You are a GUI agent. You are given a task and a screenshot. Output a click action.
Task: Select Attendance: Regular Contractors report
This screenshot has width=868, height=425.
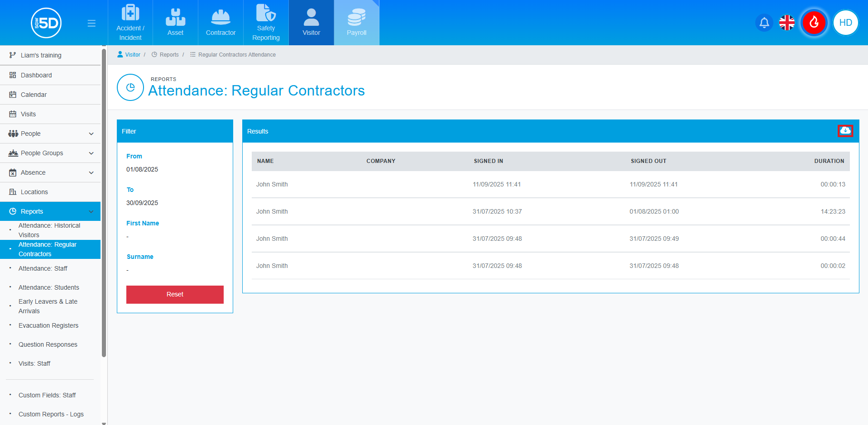point(50,249)
